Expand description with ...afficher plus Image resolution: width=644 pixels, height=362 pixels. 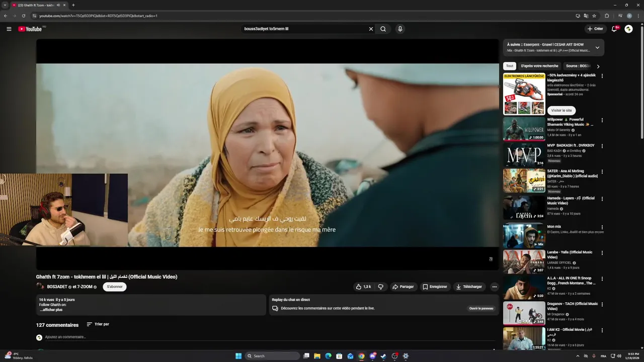tap(51, 310)
